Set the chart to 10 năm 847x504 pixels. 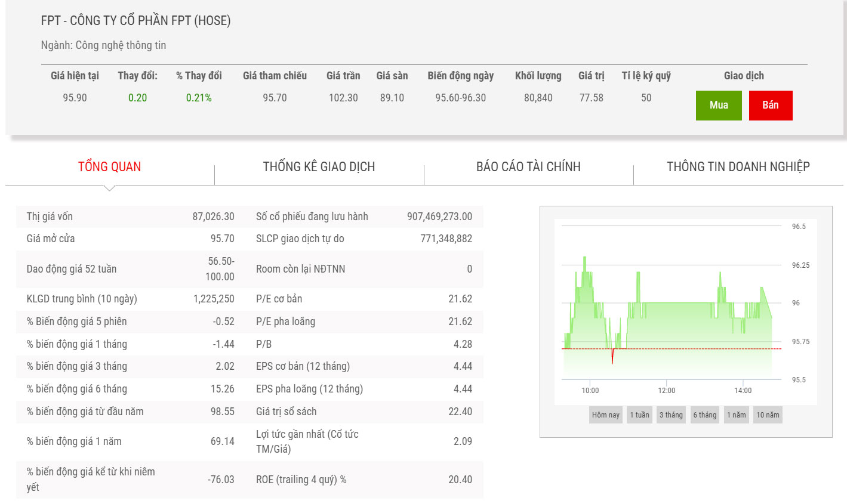coord(768,415)
